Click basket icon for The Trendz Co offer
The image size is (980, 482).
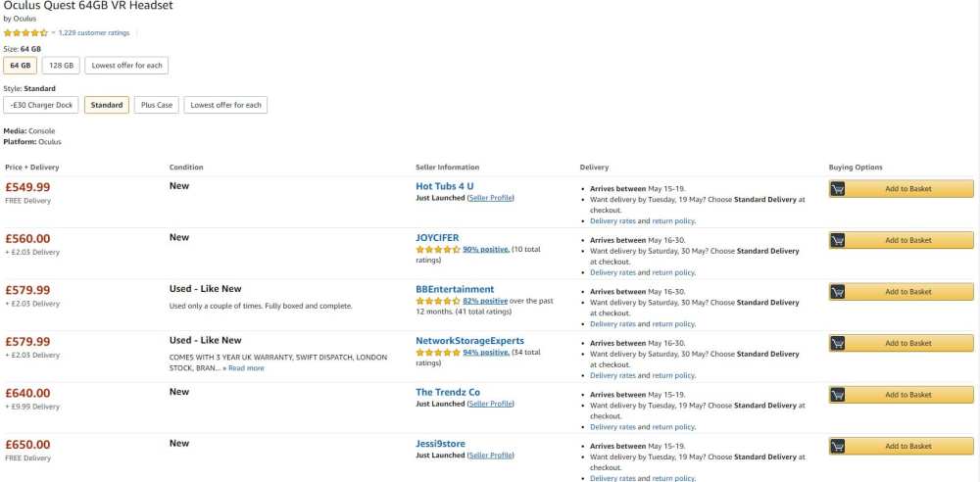click(x=838, y=395)
